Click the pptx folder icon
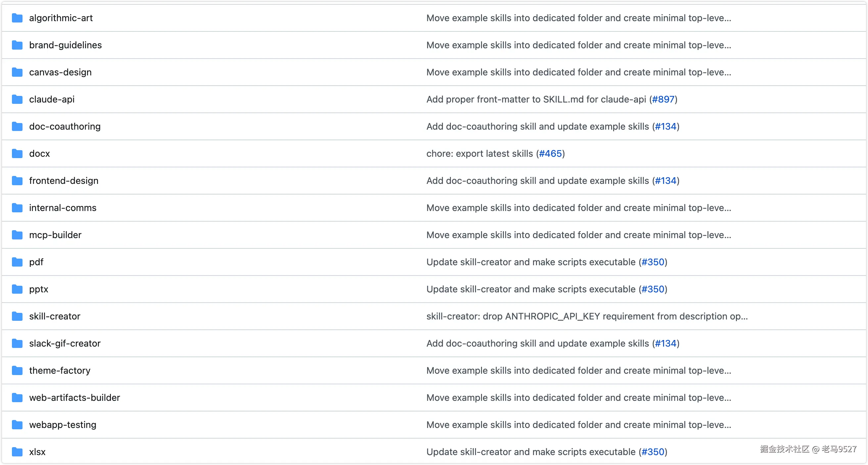 point(17,289)
